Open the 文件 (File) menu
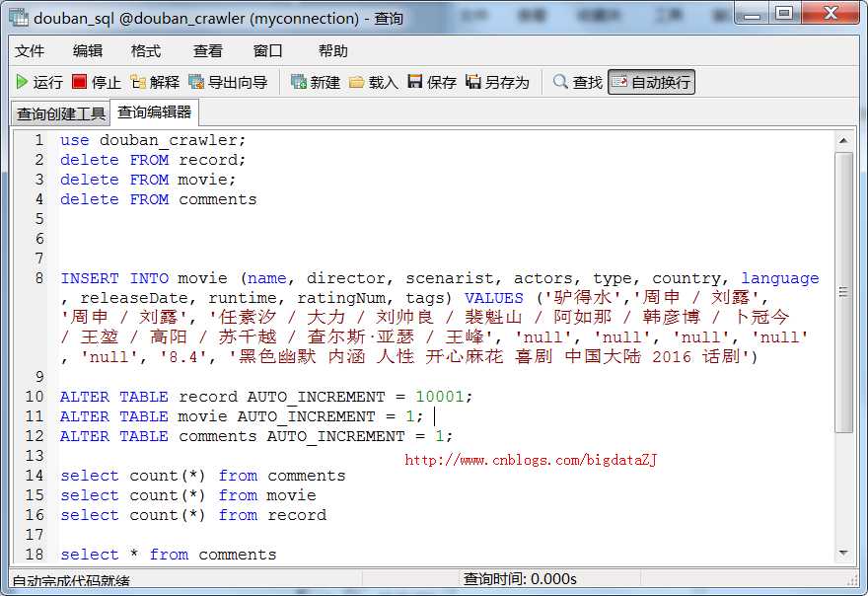The image size is (868, 596). [30, 51]
